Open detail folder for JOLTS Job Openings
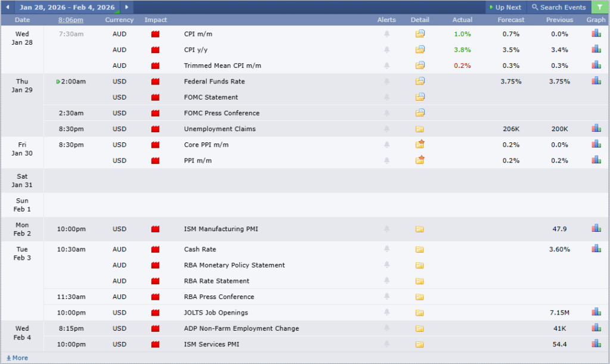 420,313
